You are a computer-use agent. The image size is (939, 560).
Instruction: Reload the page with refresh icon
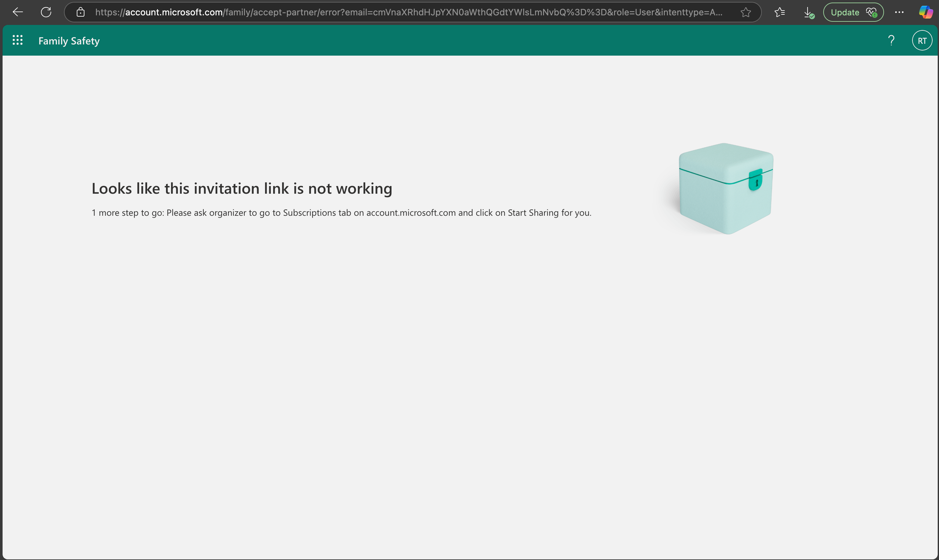coord(46,12)
